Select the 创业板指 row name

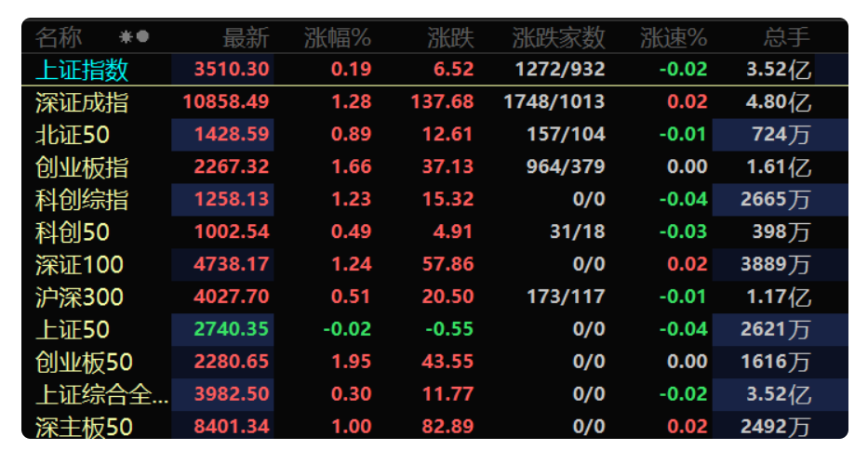point(82,167)
